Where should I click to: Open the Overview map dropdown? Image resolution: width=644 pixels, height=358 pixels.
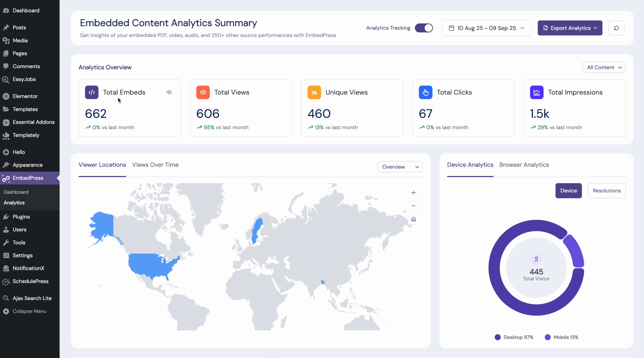[400, 167]
